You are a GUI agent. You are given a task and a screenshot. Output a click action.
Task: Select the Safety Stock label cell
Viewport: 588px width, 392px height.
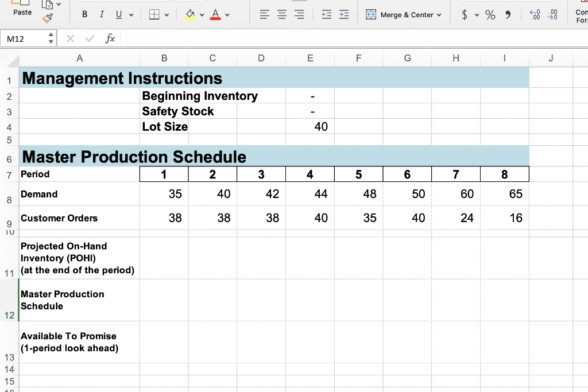[178, 111]
